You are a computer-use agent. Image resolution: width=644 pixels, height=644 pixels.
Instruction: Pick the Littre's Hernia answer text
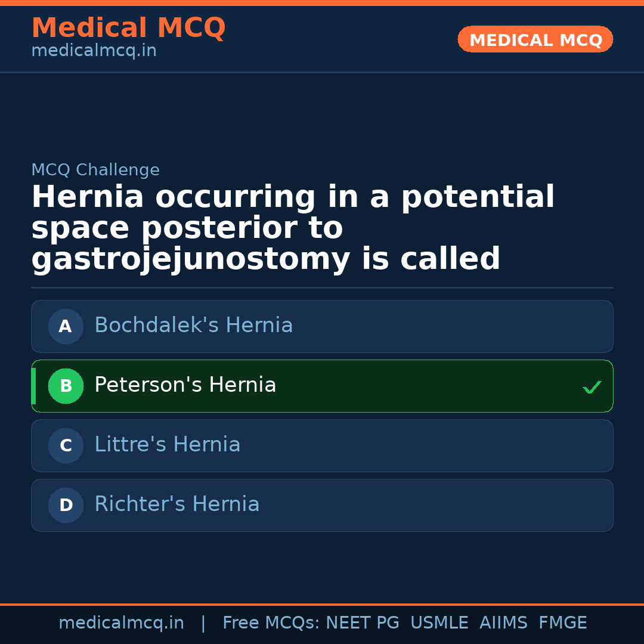tap(167, 445)
